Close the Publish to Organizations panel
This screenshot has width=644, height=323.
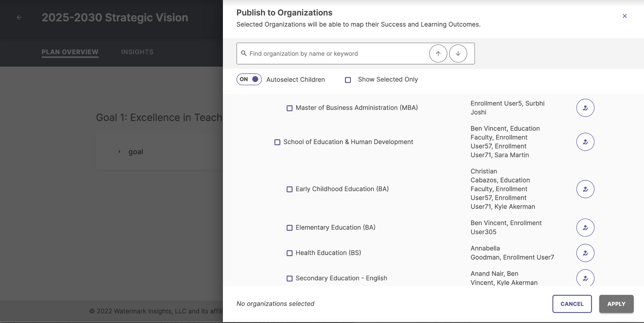pos(624,16)
